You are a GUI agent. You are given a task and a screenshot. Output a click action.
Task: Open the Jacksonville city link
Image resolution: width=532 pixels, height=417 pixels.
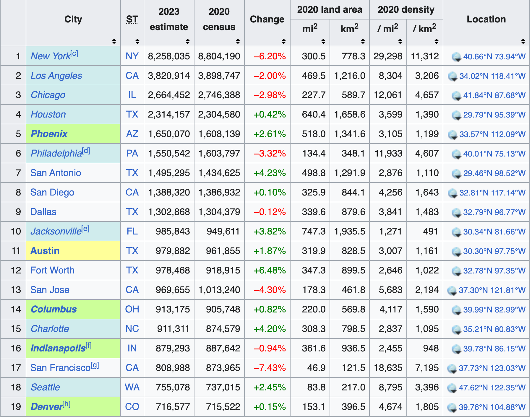(x=56, y=231)
